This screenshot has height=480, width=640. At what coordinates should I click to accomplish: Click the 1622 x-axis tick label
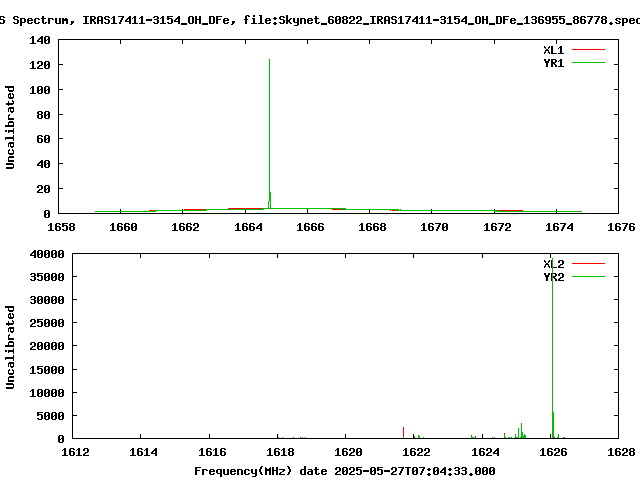(416, 452)
